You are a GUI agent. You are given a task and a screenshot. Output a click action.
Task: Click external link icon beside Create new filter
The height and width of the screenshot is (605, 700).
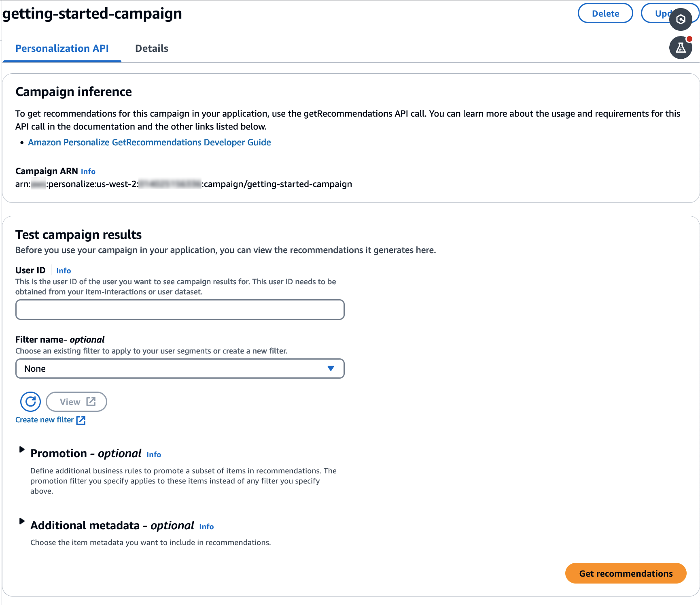point(81,420)
